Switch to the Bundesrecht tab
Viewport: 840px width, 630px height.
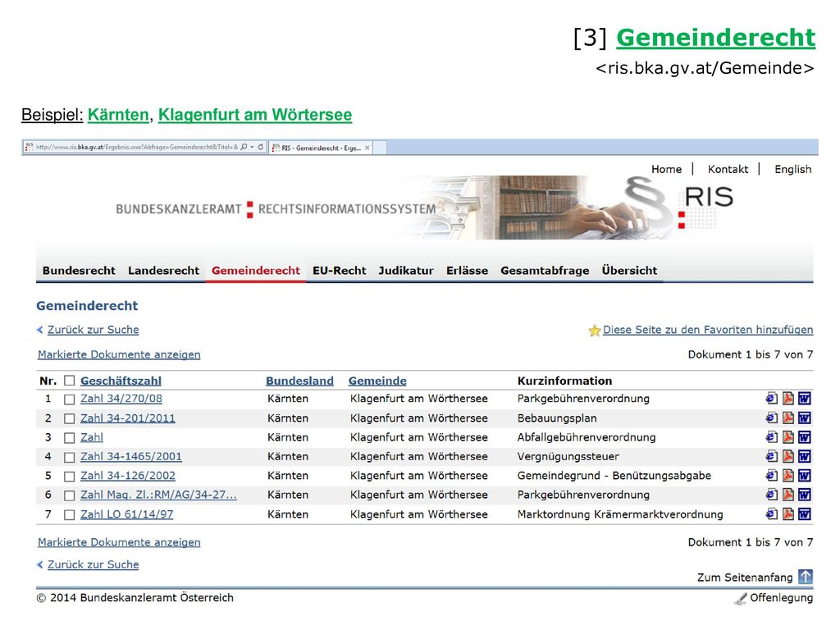79,271
